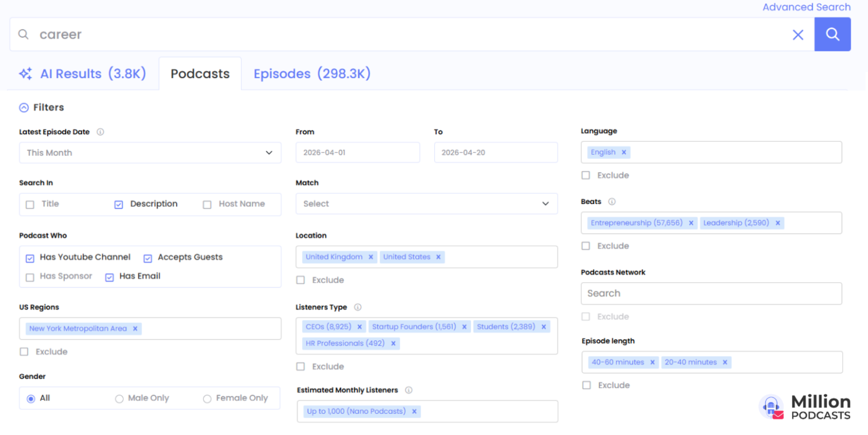Click the blue search magnifier button
The width and height of the screenshot is (868, 435).
tap(832, 34)
